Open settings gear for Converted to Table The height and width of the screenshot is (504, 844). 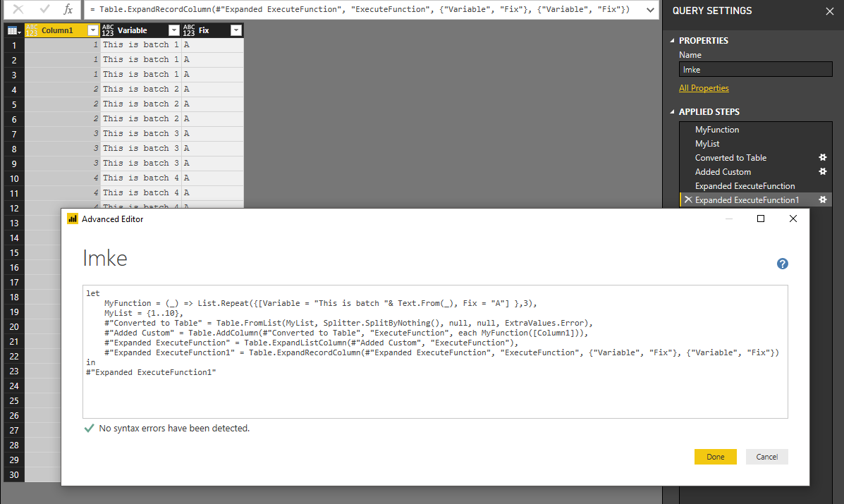tap(822, 158)
